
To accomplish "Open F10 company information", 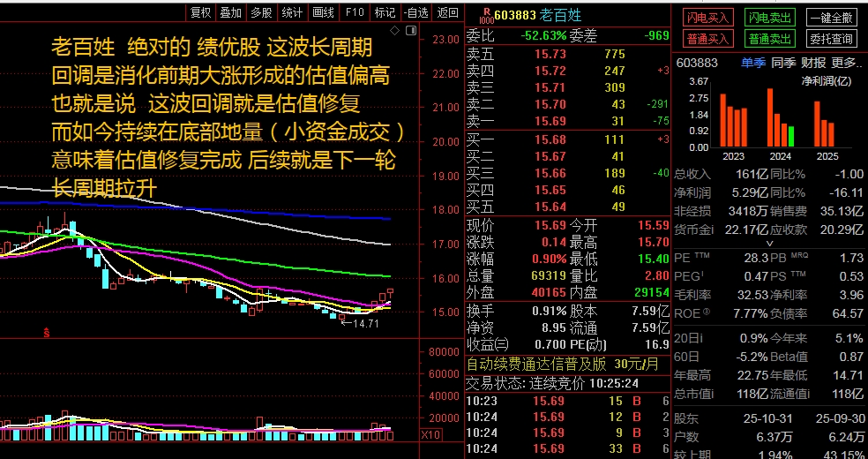I will click(x=355, y=12).
